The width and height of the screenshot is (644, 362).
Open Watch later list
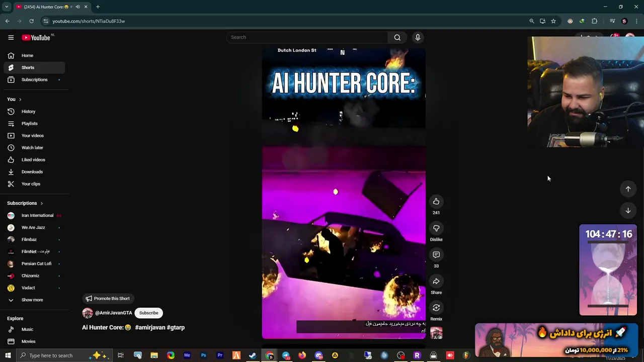click(x=34, y=148)
